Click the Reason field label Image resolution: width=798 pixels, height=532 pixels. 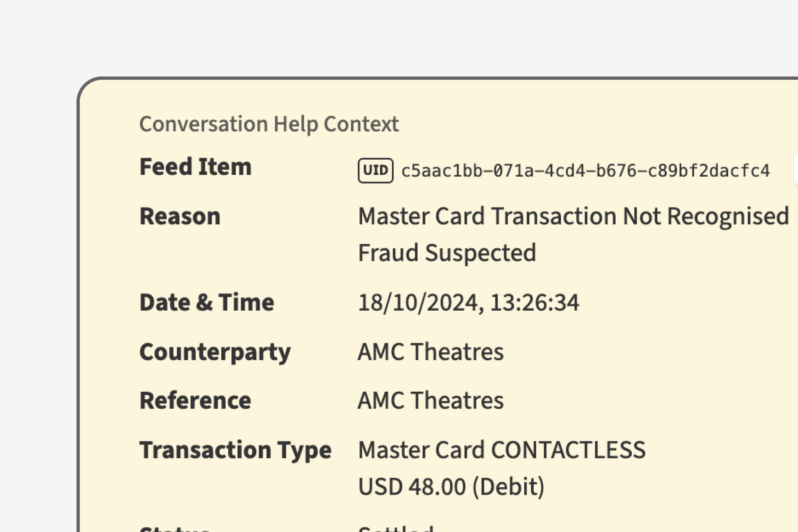180,216
